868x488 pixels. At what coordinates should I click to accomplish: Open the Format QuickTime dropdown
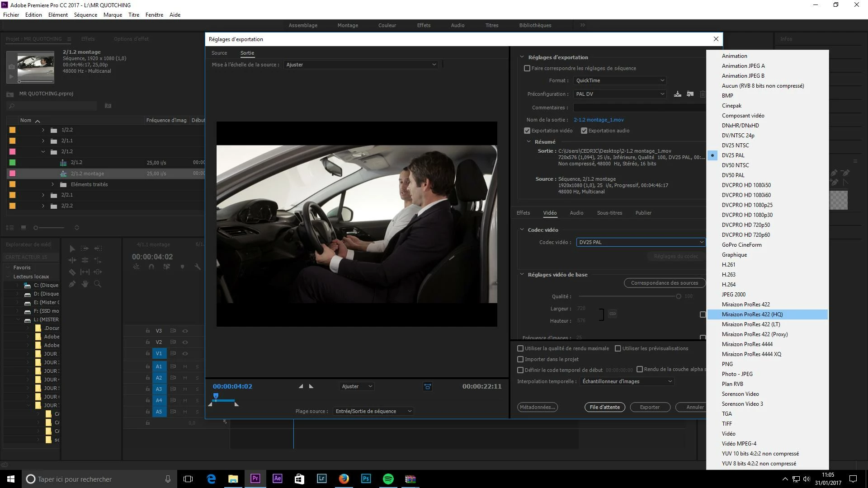coord(620,80)
